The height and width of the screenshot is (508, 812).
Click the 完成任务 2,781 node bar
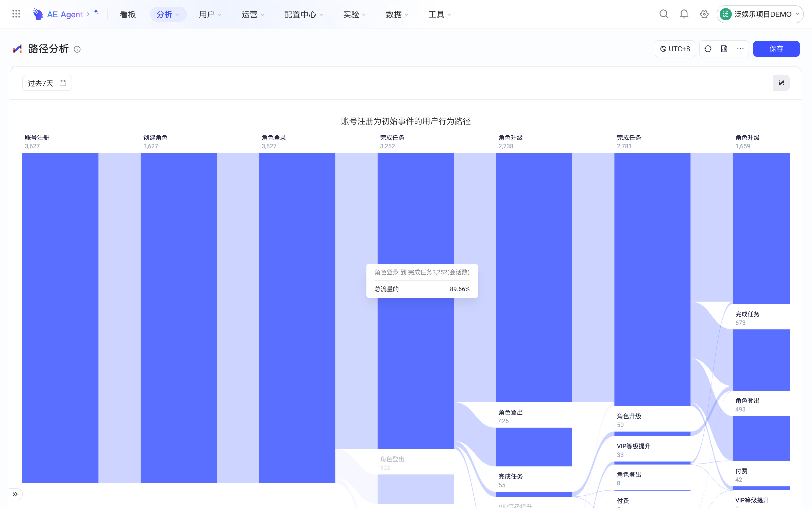point(652,280)
